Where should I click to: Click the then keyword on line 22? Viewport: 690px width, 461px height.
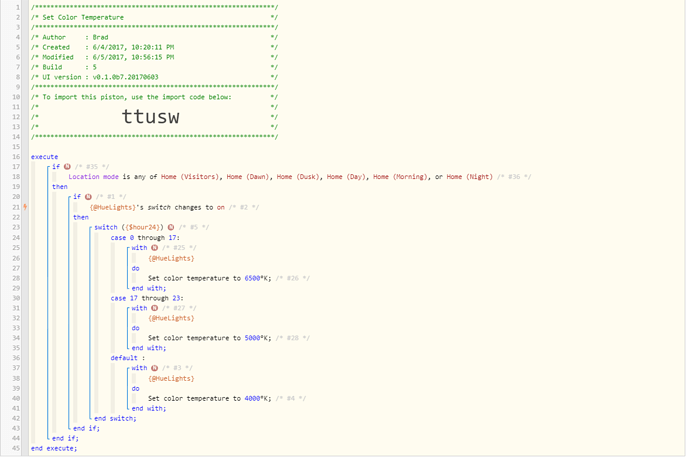tap(81, 217)
